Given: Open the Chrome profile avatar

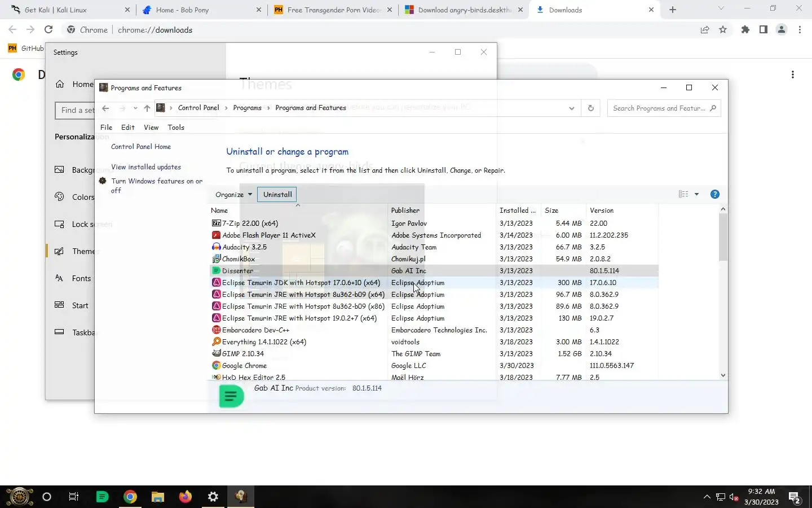Looking at the screenshot, I should coord(782,29).
